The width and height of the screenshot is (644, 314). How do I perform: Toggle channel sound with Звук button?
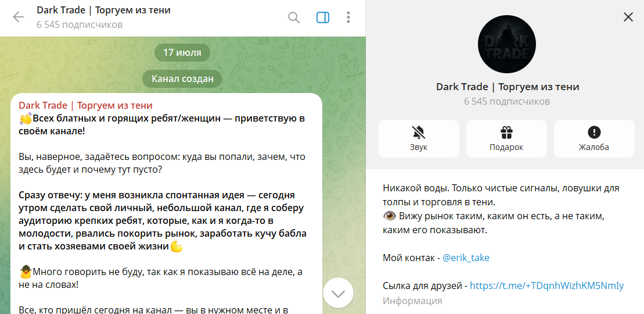[419, 138]
